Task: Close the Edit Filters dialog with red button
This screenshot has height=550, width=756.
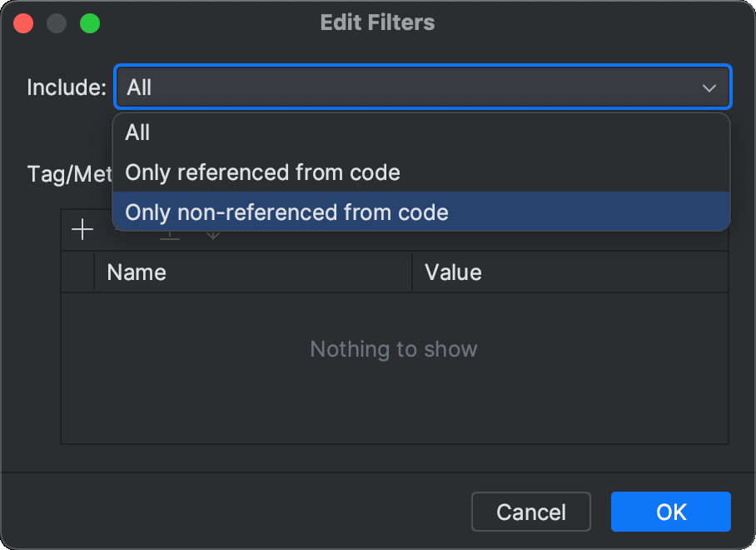Action: click(22, 23)
